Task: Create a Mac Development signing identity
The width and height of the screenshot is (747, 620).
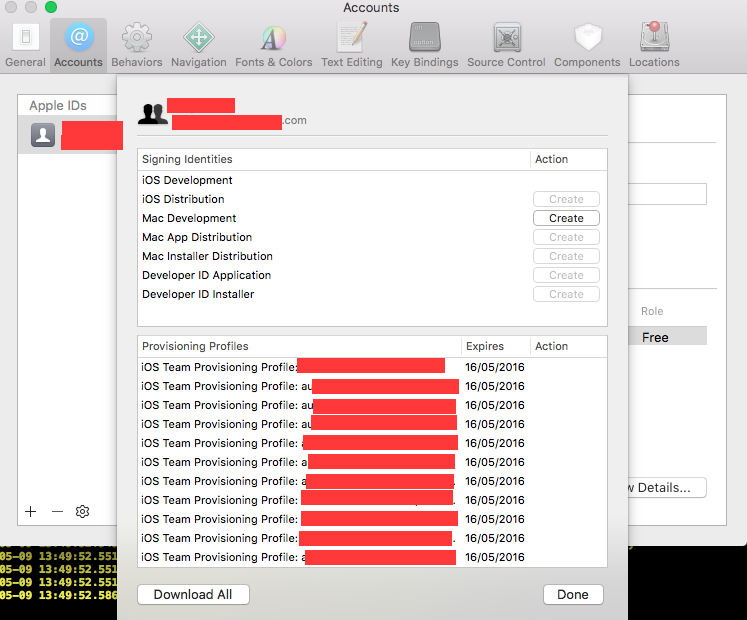Action: 566,218
